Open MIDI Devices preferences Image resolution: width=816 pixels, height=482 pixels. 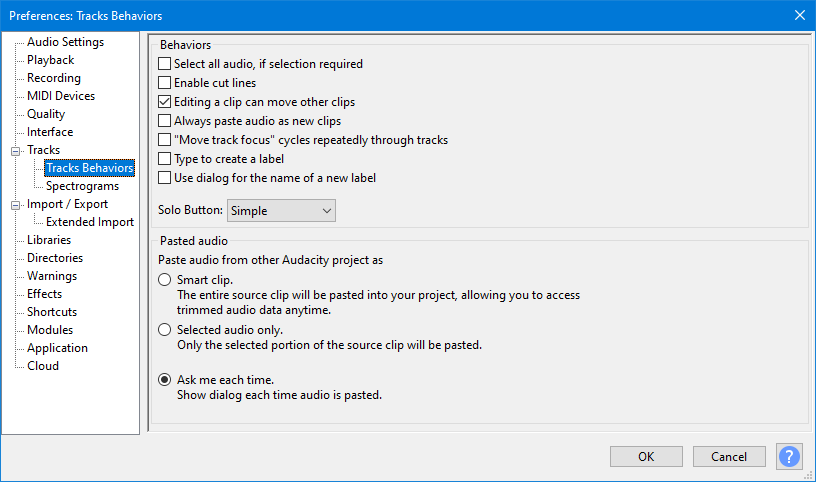[61, 96]
